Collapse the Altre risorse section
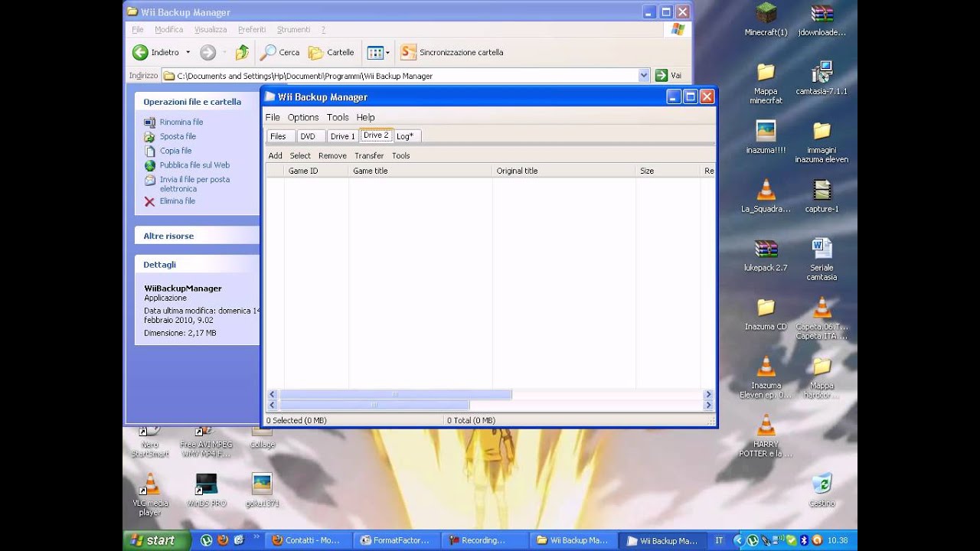 (x=197, y=236)
